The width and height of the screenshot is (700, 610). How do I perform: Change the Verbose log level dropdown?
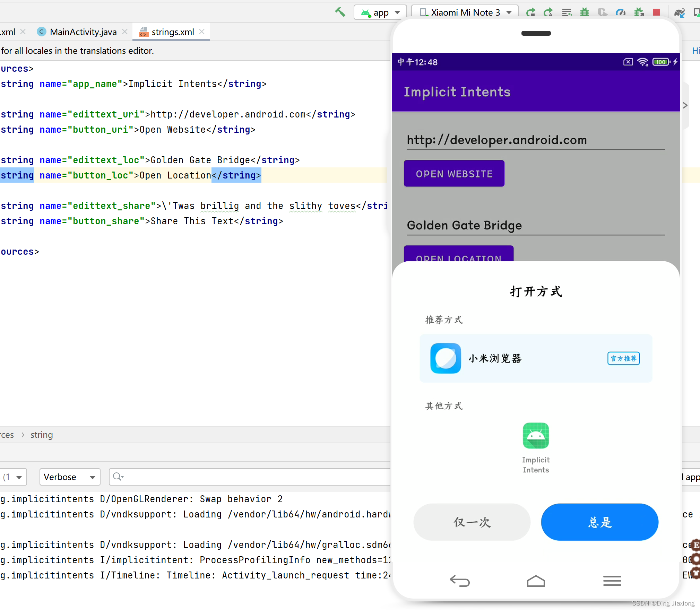[70, 477]
